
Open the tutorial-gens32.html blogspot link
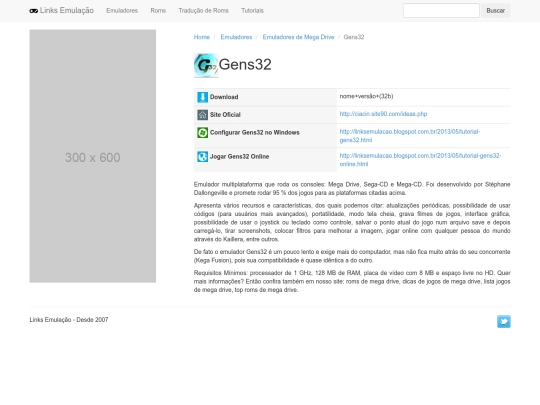coord(410,136)
